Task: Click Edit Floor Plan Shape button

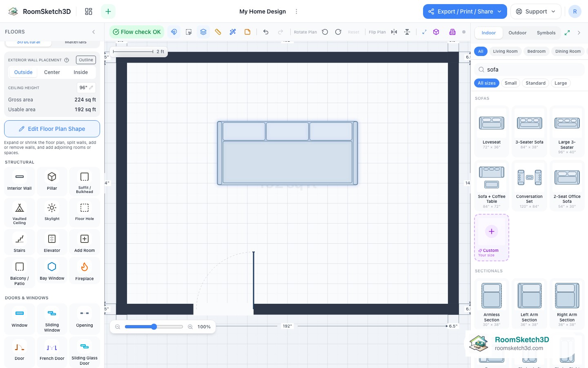Action: pyautogui.click(x=52, y=129)
